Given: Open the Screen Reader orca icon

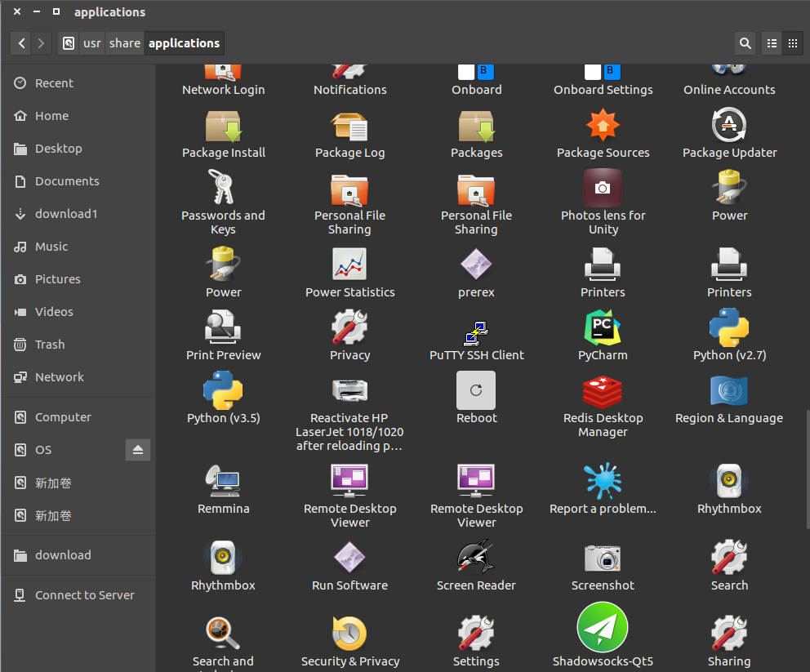Looking at the screenshot, I should tap(476, 557).
